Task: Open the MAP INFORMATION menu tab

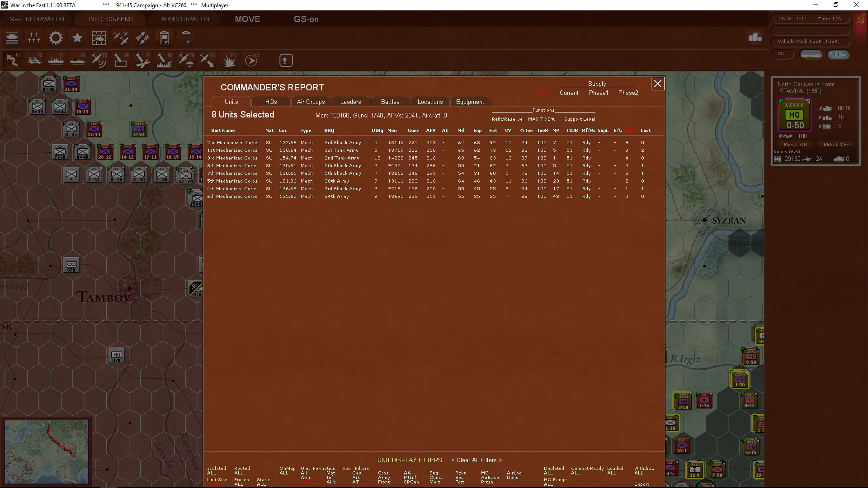Action: tap(37, 19)
